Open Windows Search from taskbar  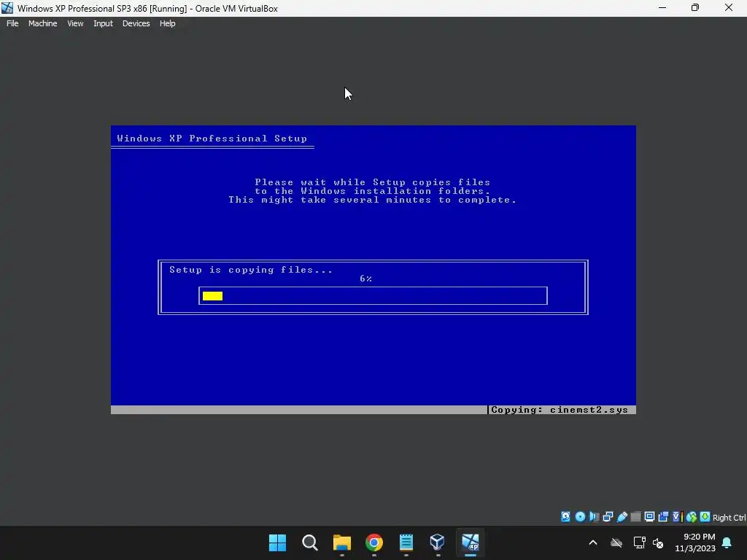click(x=309, y=542)
